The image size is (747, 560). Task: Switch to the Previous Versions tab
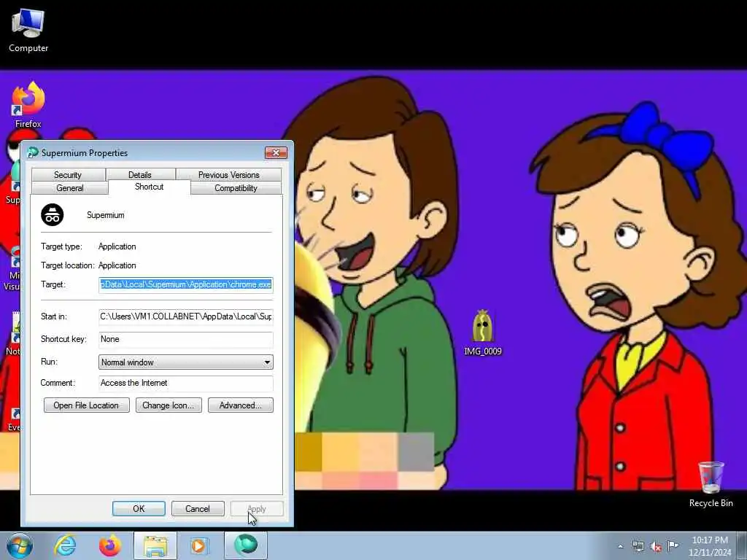coord(228,175)
